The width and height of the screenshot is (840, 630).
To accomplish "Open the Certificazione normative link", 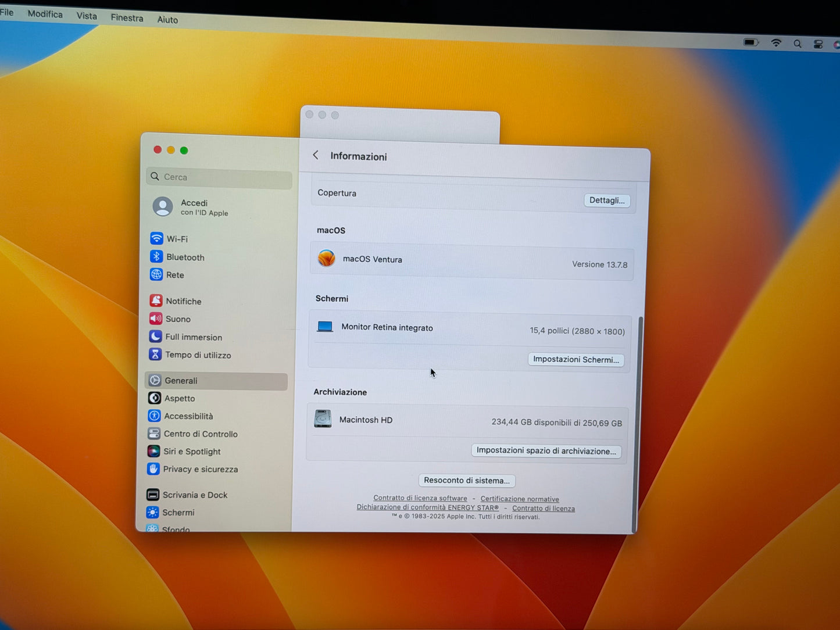I will [520, 499].
